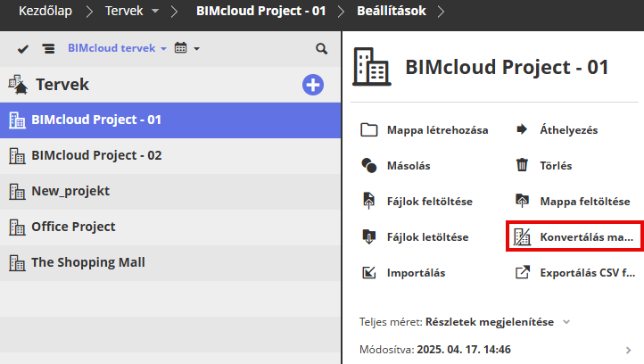Click Fájlok feltöltése upload icon

click(x=370, y=201)
